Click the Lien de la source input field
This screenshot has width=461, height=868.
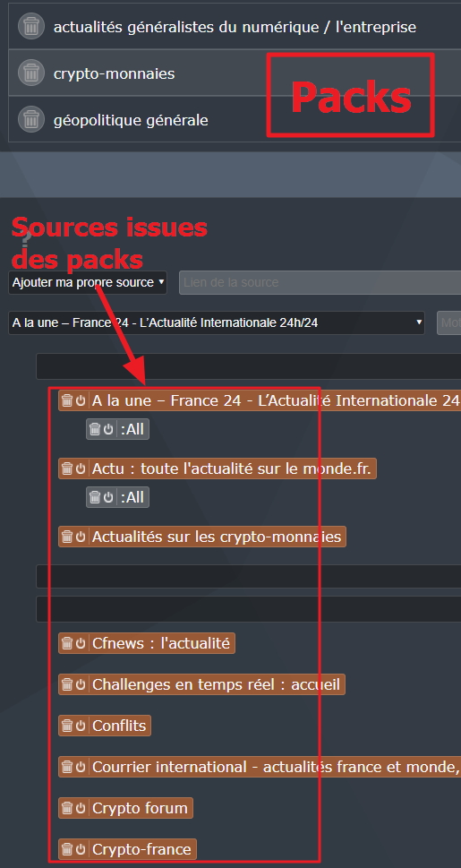pyautogui.click(x=320, y=282)
